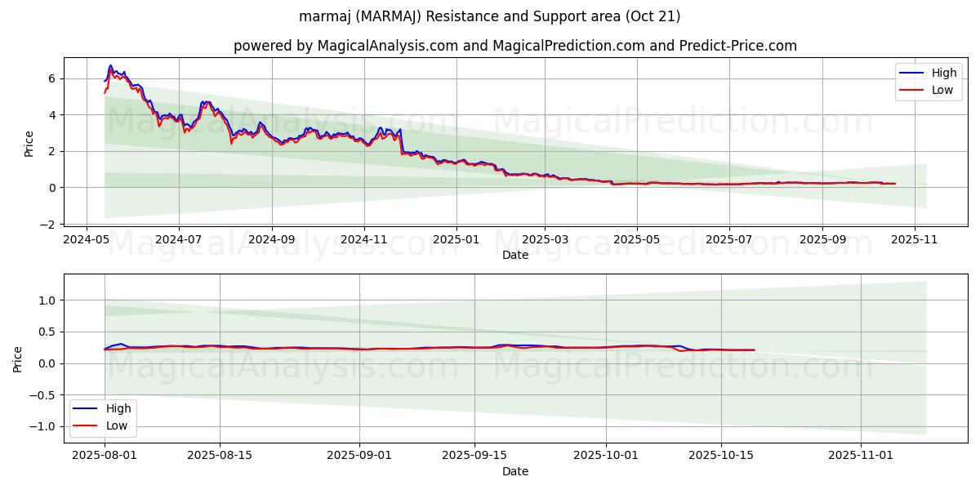Click 'Low' in the top chart legend
This screenshot has height=490, width=980.
tap(942, 90)
